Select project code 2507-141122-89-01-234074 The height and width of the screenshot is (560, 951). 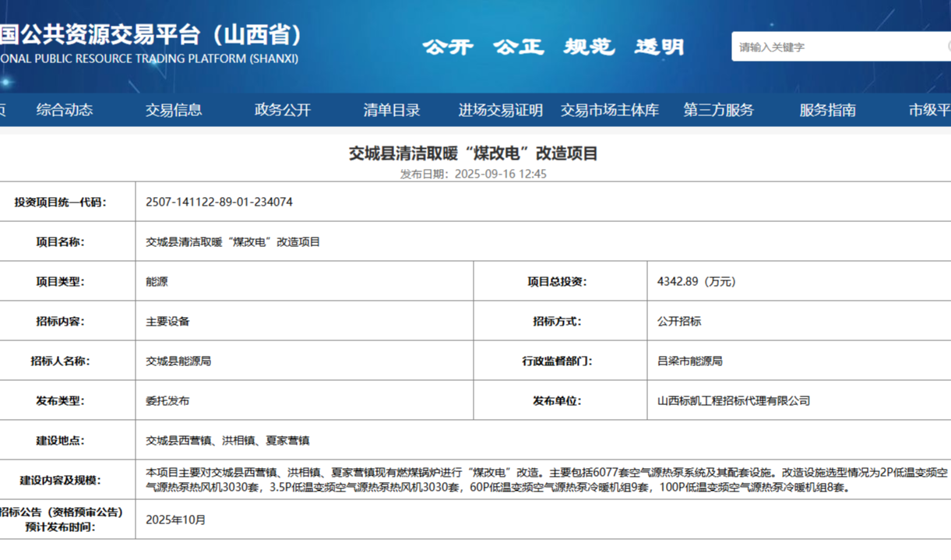[219, 202]
